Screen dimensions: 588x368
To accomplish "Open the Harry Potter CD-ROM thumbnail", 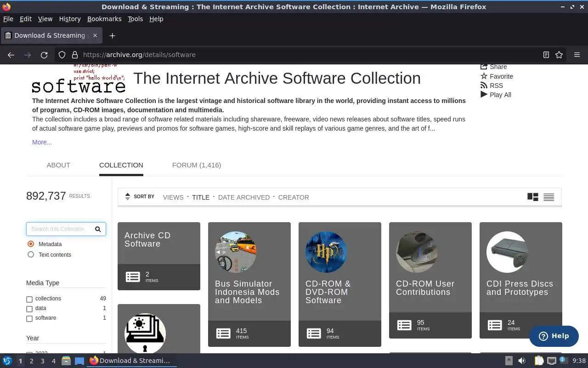I will pyautogui.click(x=326, y=252).
